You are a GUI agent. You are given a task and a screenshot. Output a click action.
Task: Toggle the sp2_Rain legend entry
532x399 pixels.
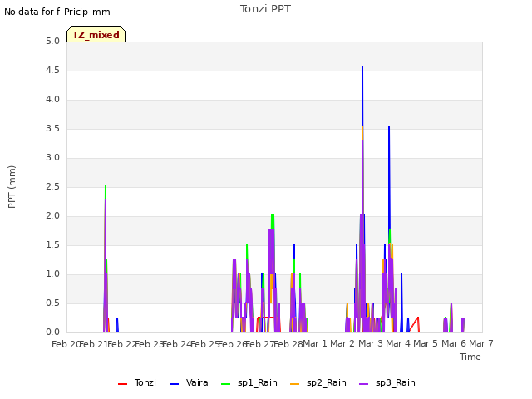pyautogui.click(x=318, y=382)
